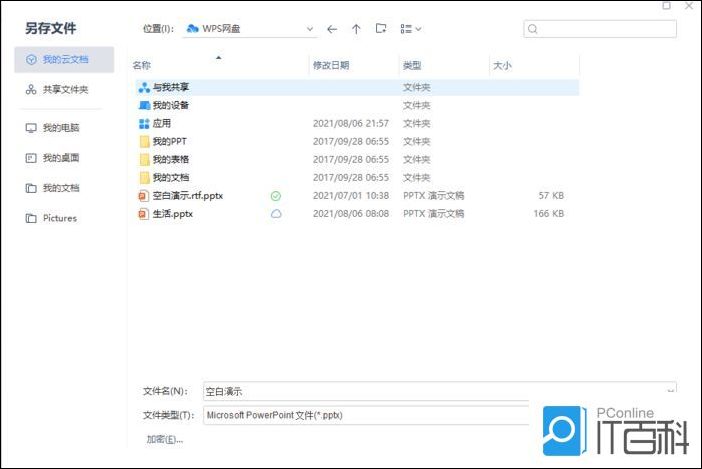This screenshot has height=469, width=702.
Task: Click the date 2021/08/06 21:57 cell
Action: pyautogui.click(x=351, y=124)
